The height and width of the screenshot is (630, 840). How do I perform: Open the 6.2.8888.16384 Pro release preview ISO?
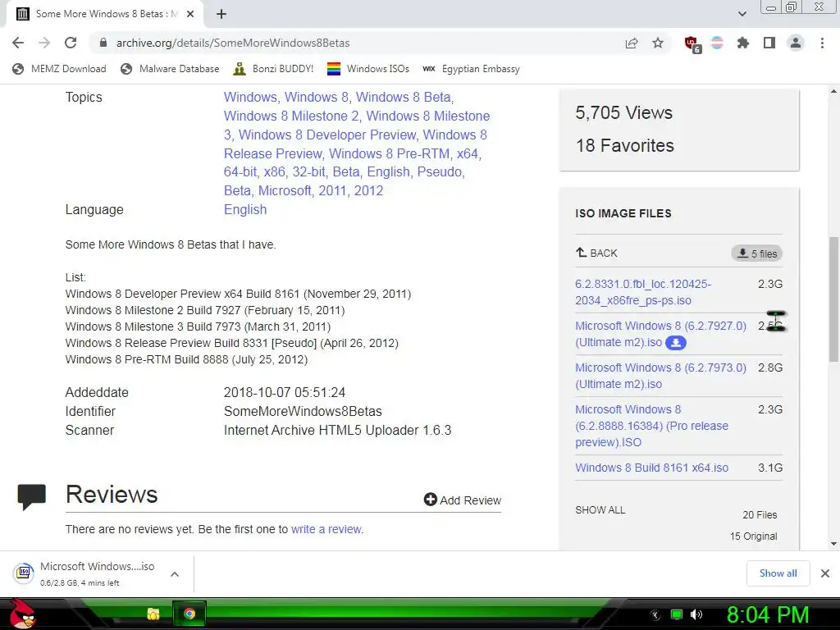coord(651,426)
